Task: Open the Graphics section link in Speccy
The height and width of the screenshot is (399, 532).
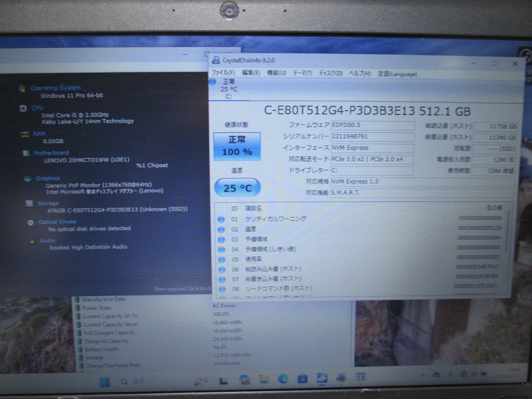Action: point(48,179)
